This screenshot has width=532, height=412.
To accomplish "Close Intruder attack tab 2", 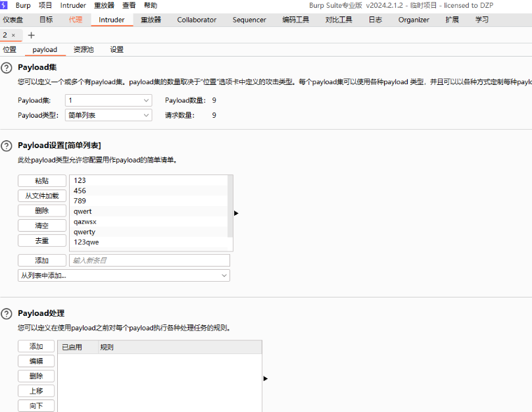I will [x=13, y=35].
